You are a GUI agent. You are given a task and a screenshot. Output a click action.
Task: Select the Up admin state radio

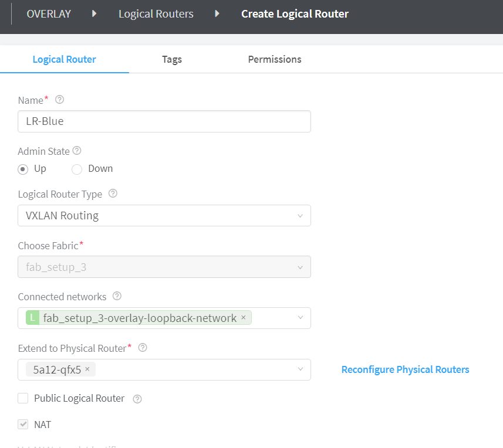(x=23, y=169)
